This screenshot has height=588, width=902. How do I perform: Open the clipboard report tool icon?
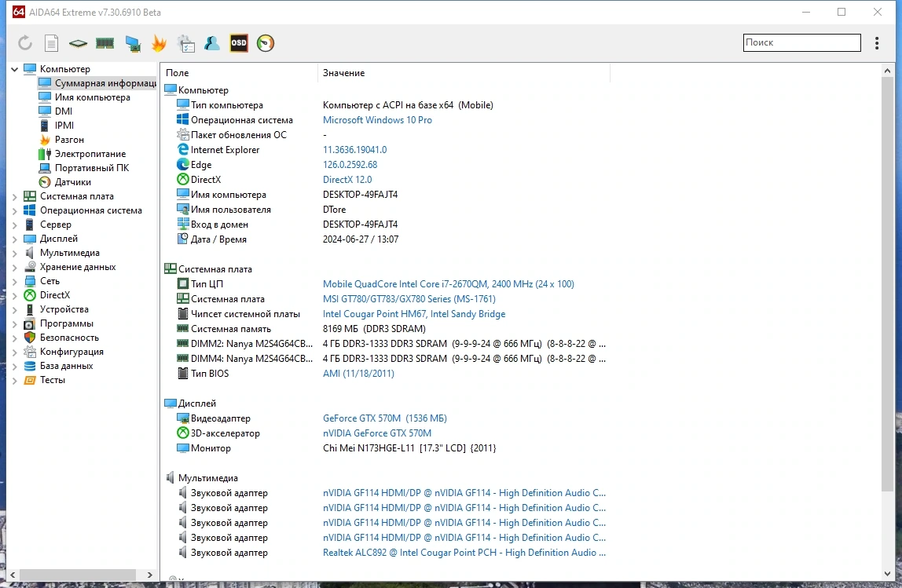click(185, 44)
